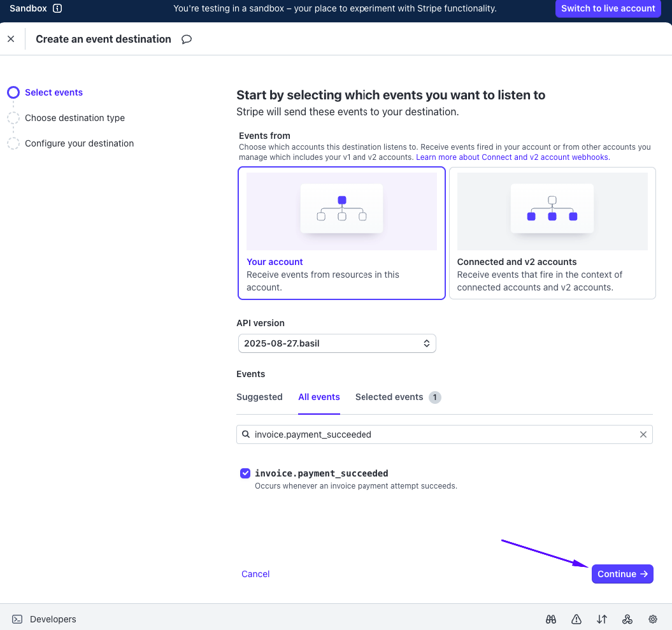Click the Continue button
Image resolution: width=672 pixels, height=630 pixels.
point(622,575)
